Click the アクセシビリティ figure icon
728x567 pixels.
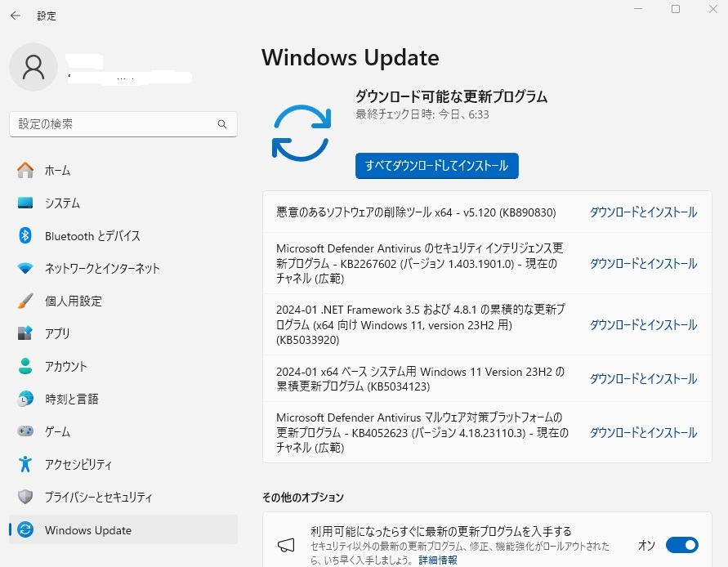(x=25, y=464)
